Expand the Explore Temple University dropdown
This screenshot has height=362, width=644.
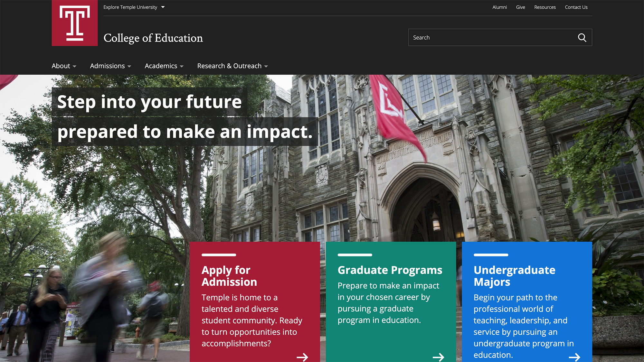[134, 7]
